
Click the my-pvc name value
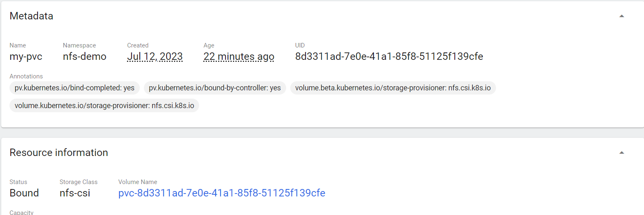26,57
